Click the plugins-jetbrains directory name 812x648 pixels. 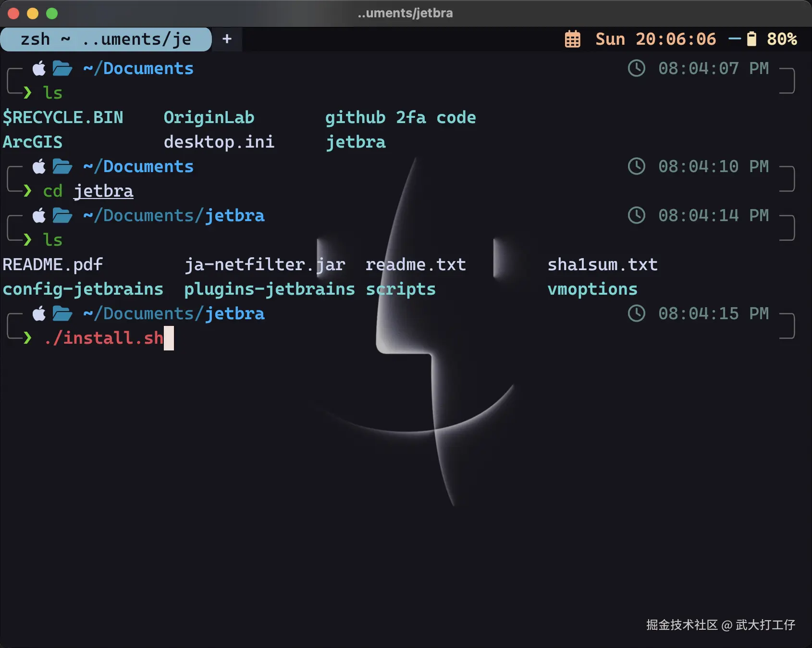pos(270,289)
